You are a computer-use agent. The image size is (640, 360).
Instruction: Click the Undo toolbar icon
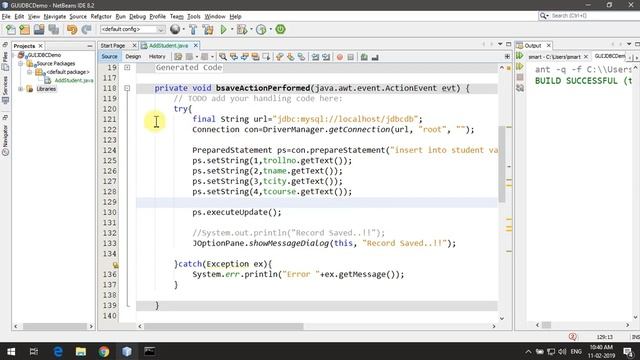[72, 29]
